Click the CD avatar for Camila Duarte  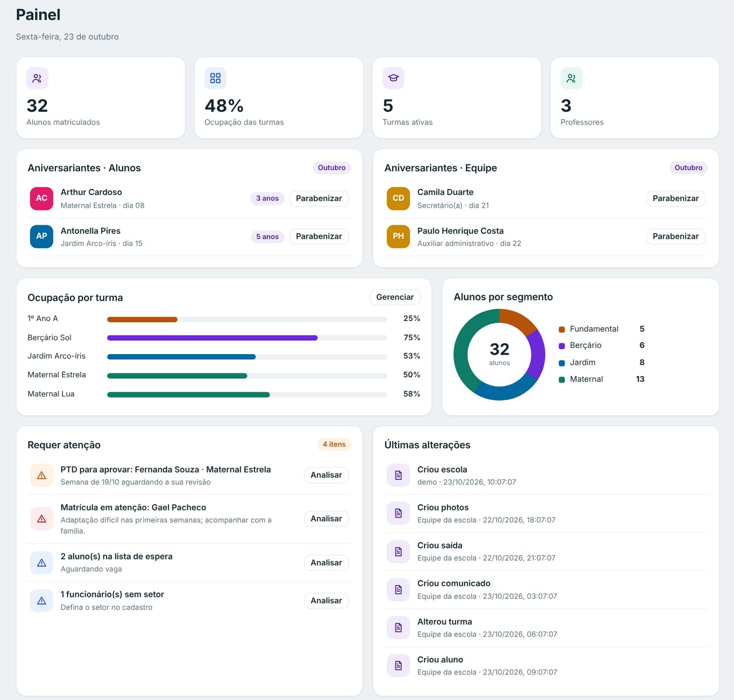(x=398, y=199)
